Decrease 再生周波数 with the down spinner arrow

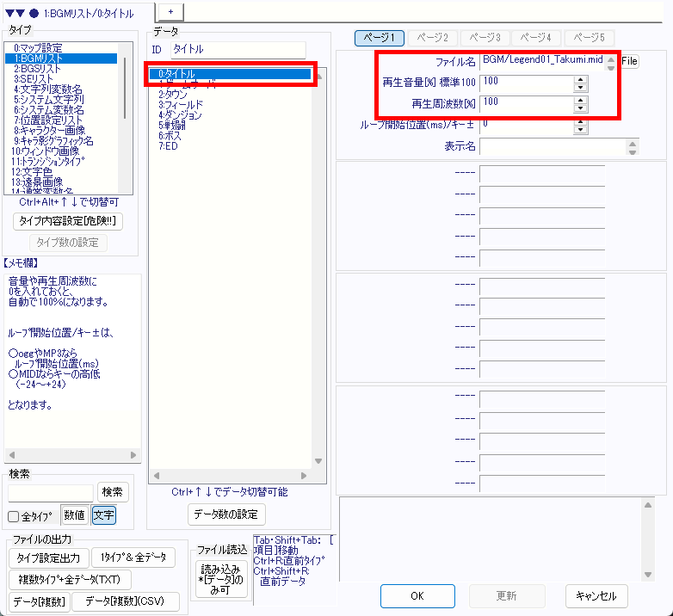click(x=580, y=108)
